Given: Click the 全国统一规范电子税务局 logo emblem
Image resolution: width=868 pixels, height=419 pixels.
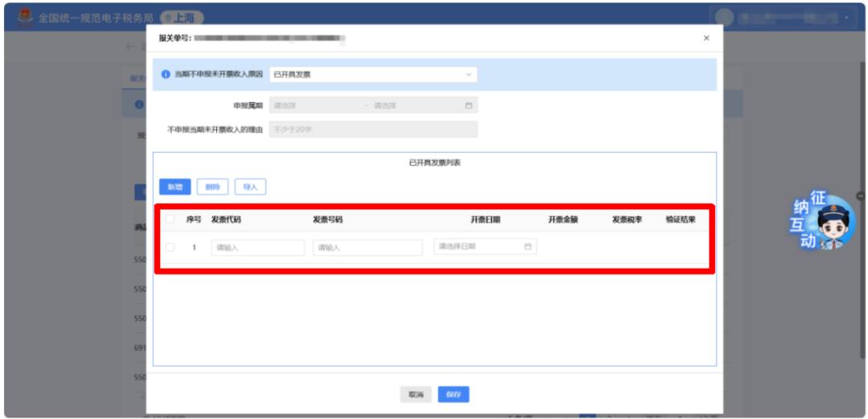Looking at the screenshot, I should pos(25,17).
